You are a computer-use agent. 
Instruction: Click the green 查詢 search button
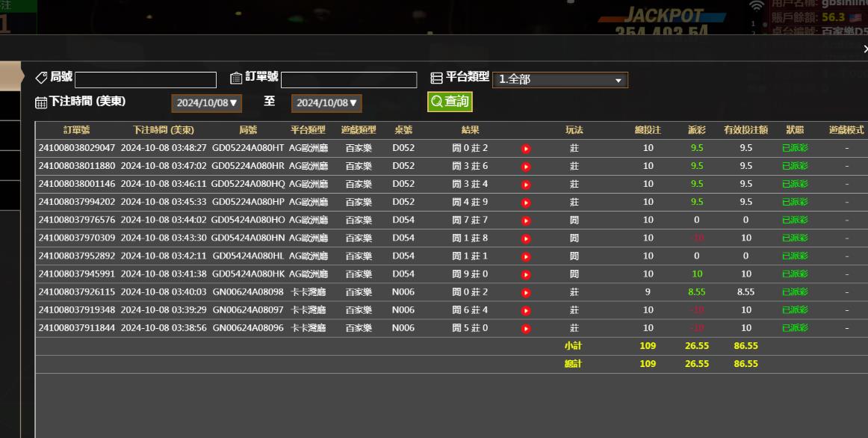pyautogui.click(x=450, y=102)
